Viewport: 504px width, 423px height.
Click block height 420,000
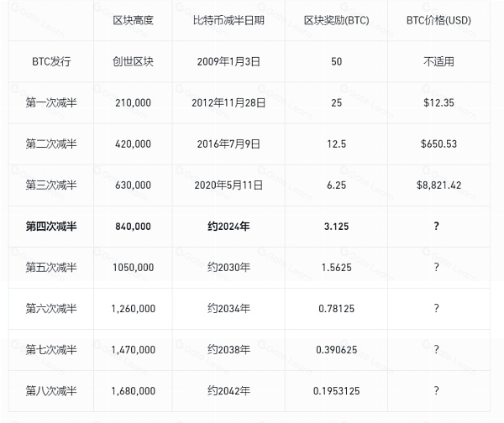133,144
